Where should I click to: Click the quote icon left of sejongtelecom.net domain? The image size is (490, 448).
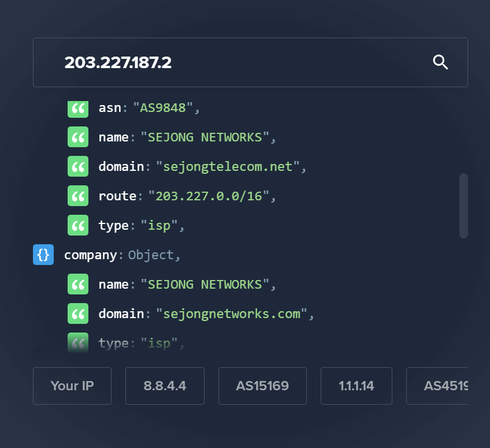pos(78,166)
